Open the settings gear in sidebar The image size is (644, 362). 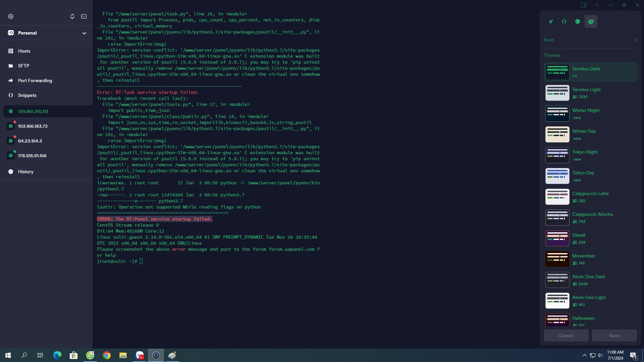[11, 16]
